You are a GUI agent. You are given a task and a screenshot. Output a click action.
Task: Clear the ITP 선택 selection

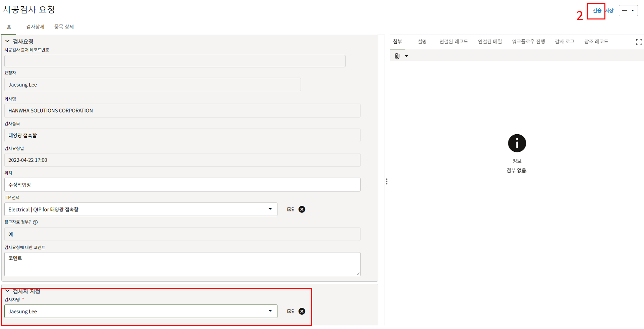tap(302, 209)
